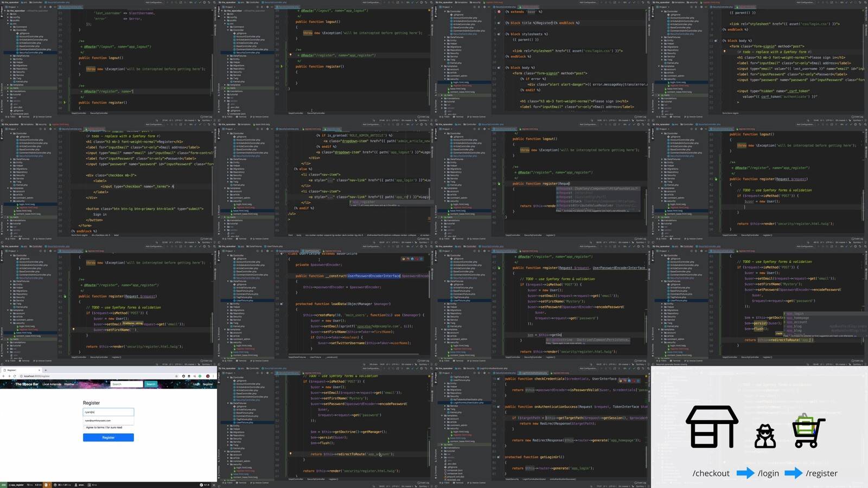Pick the ryan@symfonycasts.com autocomplete suggestion
868x488 pixels.
click(108, 420)
